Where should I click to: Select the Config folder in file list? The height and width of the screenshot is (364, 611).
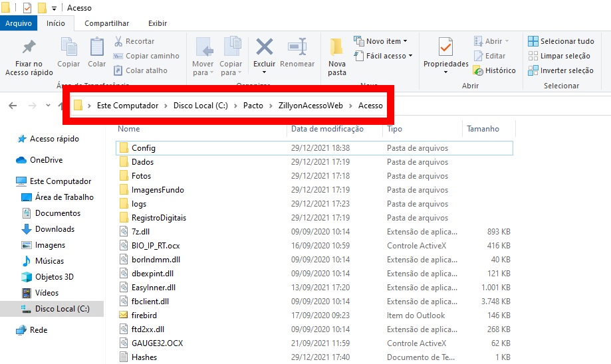[x=144, y=148]
